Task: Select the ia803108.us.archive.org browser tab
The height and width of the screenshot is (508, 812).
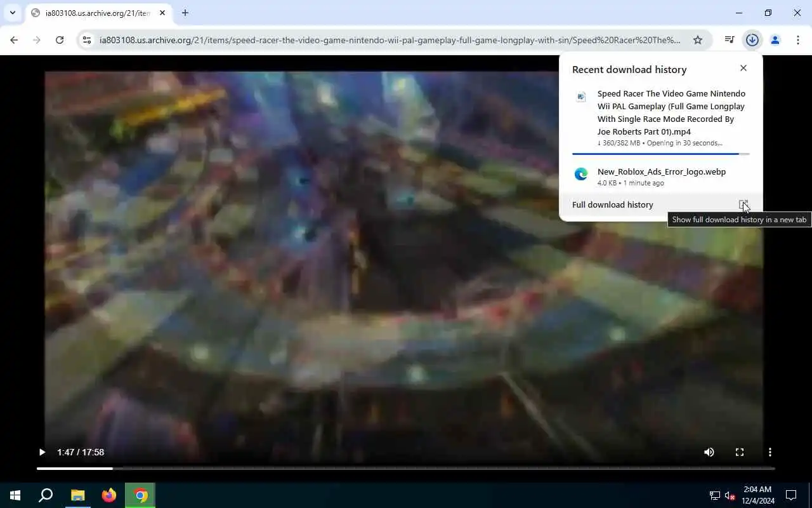Action: click(x=98, y=13)
